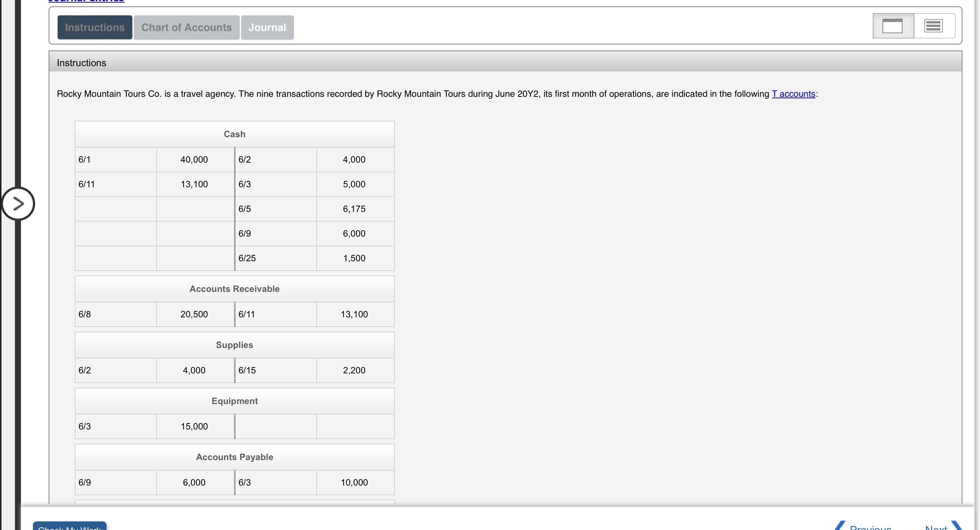Advance with the Next link
This screenshot has width=980, height=530.
click(936, 527)
